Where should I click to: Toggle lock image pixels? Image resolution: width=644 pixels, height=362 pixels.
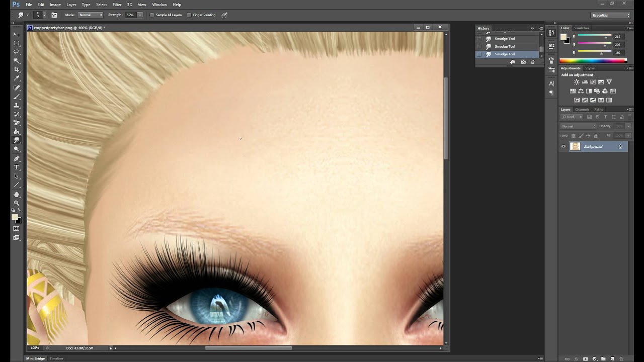tap(581, 136)
